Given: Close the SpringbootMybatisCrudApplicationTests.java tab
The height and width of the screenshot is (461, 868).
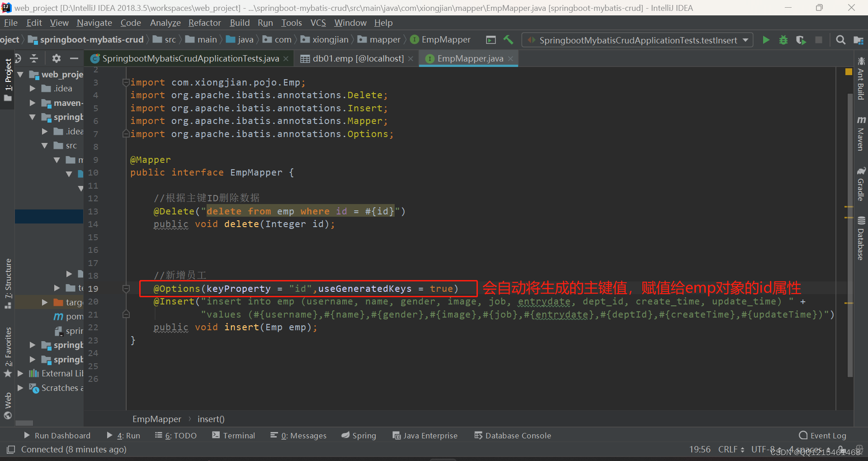Looking at the screenshot, I should point(286,59).
